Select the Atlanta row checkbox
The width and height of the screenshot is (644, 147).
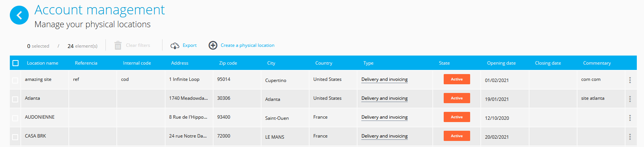coord(15,99)
